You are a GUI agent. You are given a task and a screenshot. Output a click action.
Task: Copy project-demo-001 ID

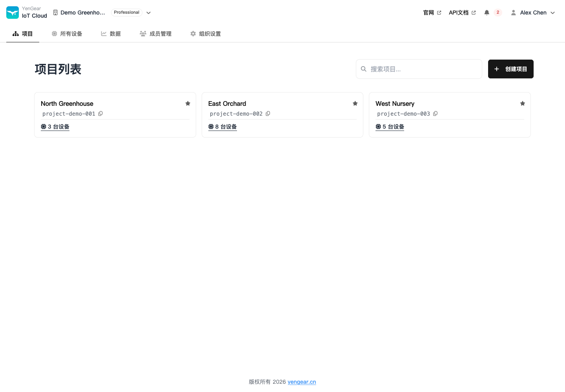pos(100,114)
